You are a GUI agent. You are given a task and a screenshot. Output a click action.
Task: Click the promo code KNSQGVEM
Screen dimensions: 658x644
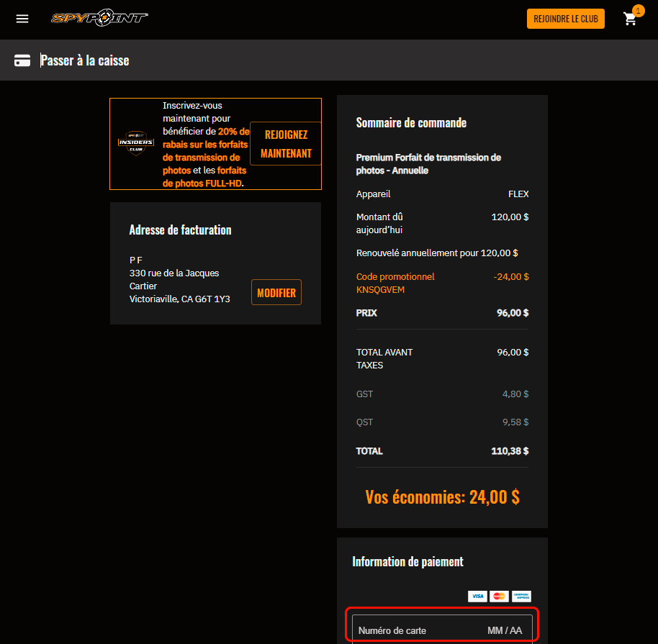(x=380, y=290)
